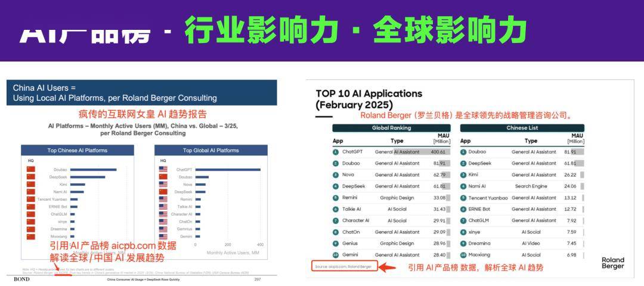Screen dimensions: 644x286
Task: Click rank 9 badge beside Dreamina in Chinese List
Action: [463, 244]
